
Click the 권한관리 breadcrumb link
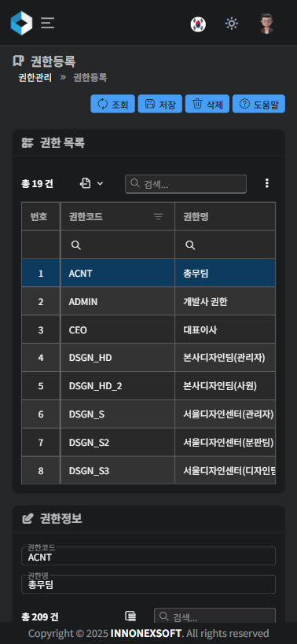tap(35, 78)
